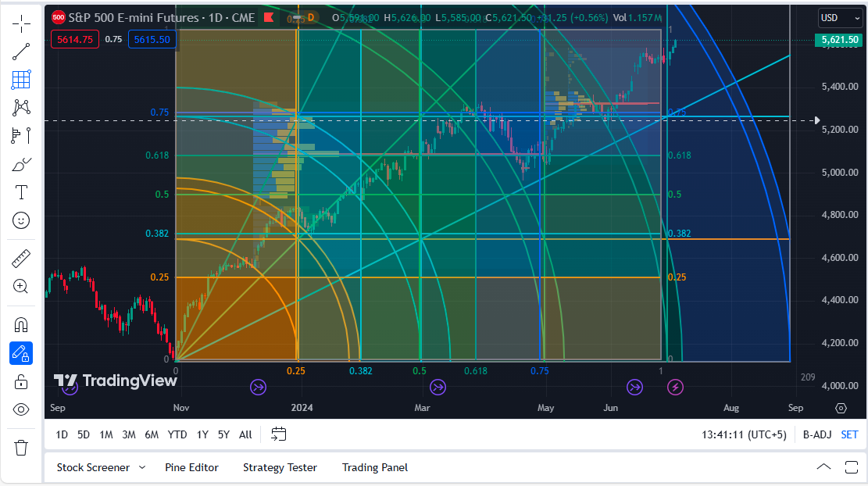Click the orange 0.25 label on the right

[677, 277]
